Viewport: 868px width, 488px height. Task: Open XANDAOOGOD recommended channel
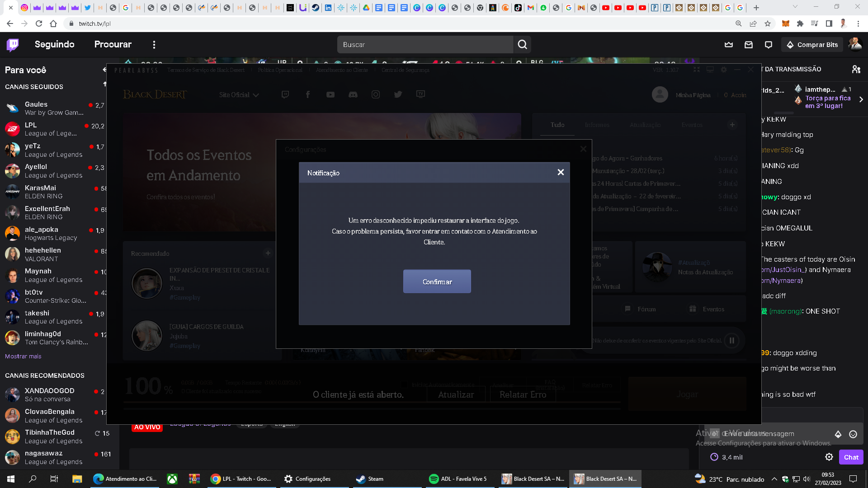point(54,394)
